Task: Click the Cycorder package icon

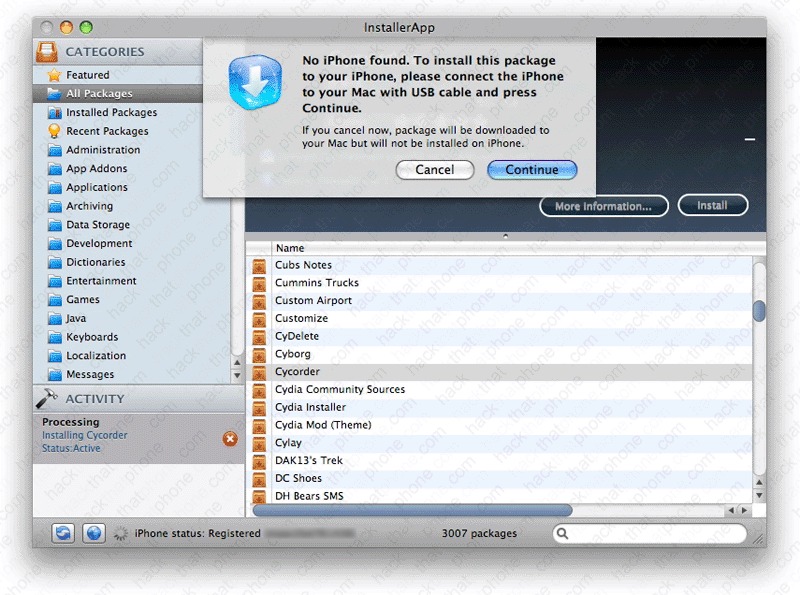Action: tap(260, 372)
